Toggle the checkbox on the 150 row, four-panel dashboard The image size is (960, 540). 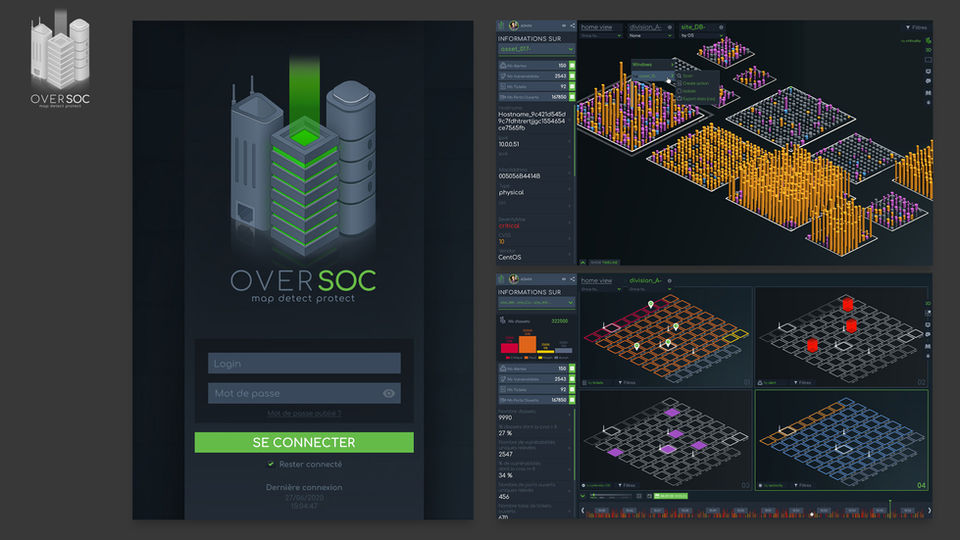click(572, 369)
